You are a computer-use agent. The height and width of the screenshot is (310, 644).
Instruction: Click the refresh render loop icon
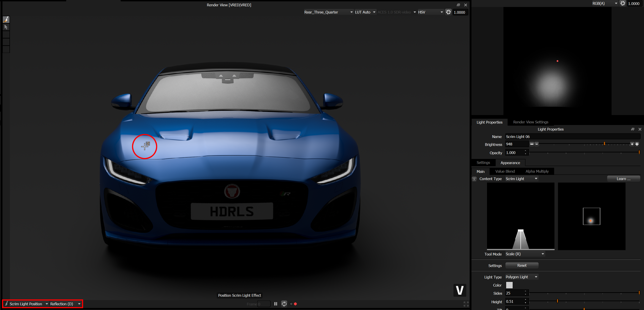(284, 304)
